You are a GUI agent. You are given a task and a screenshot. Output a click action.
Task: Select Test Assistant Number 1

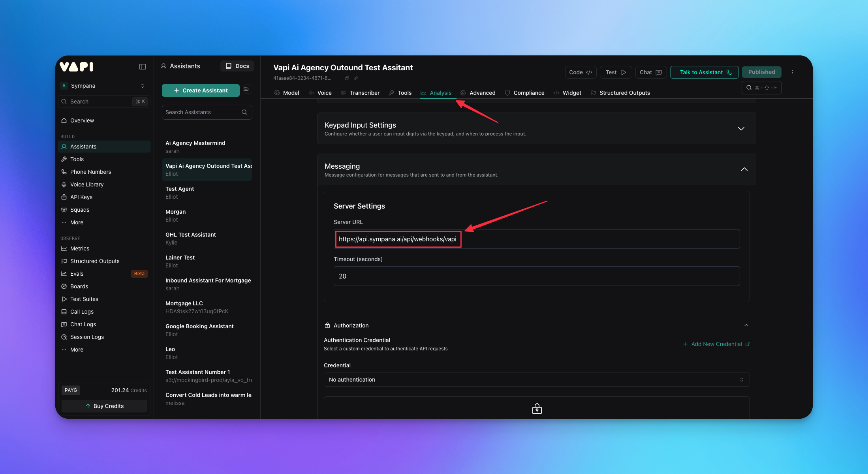tap(207, 376)
